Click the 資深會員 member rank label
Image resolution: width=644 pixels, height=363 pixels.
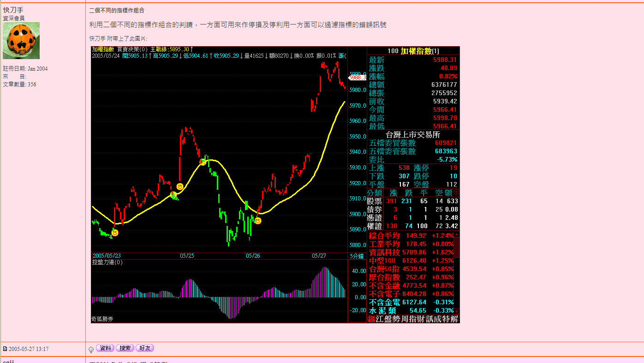coord(14,18)
